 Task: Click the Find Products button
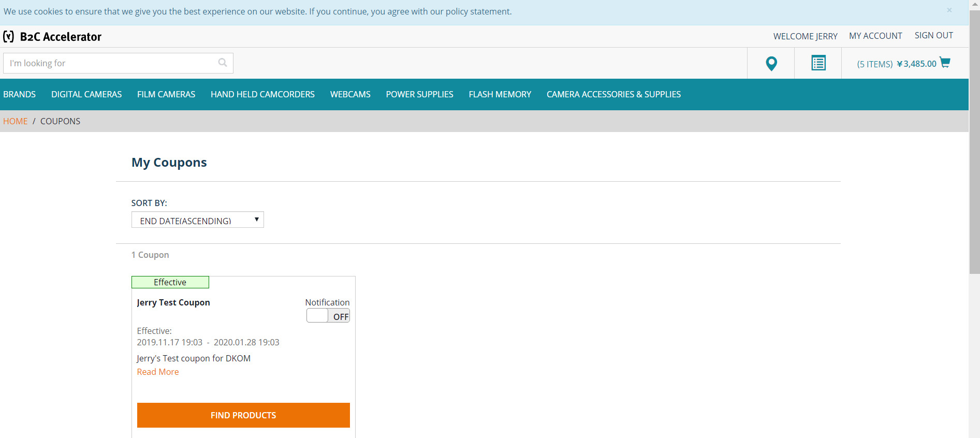243,415
